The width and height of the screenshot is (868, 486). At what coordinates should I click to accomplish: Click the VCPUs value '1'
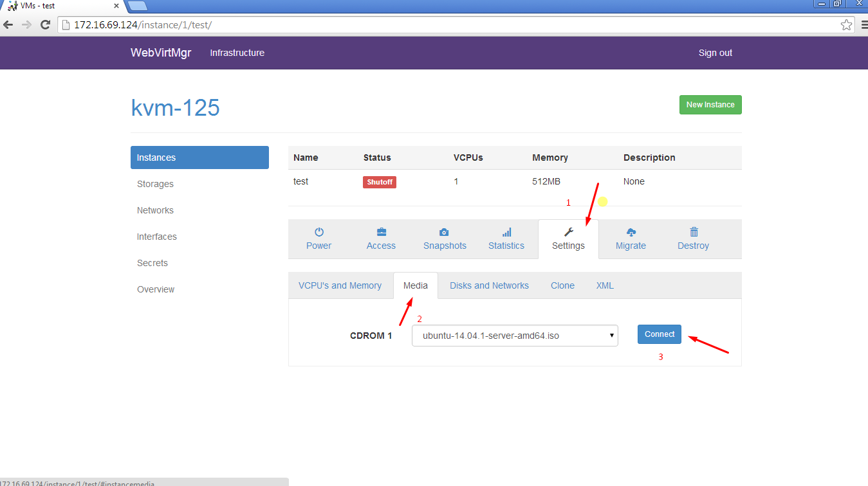click(456, 181)
